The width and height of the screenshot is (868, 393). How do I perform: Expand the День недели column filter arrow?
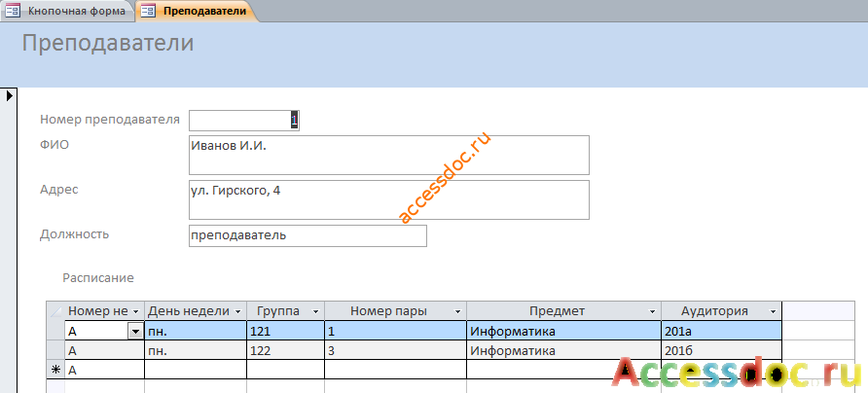(x=238, y=311)
